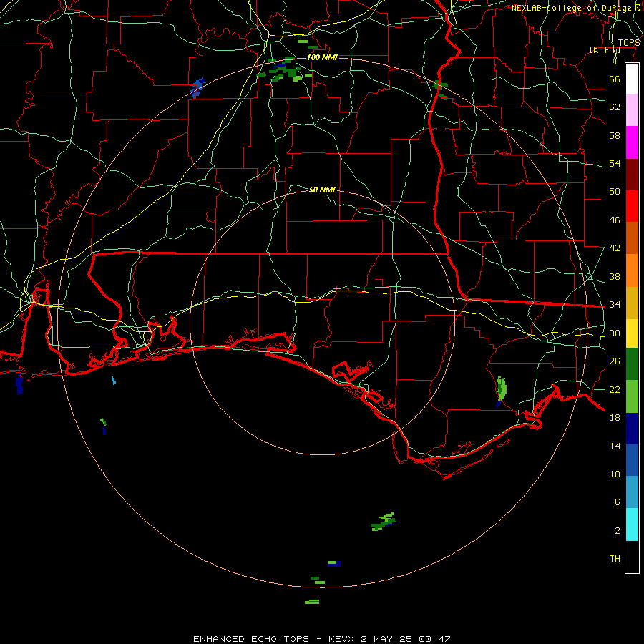Click the green echo cluster beneath the 100 NMI label
The height and width of the screenshot is (644, 644).
click(285, 70)
